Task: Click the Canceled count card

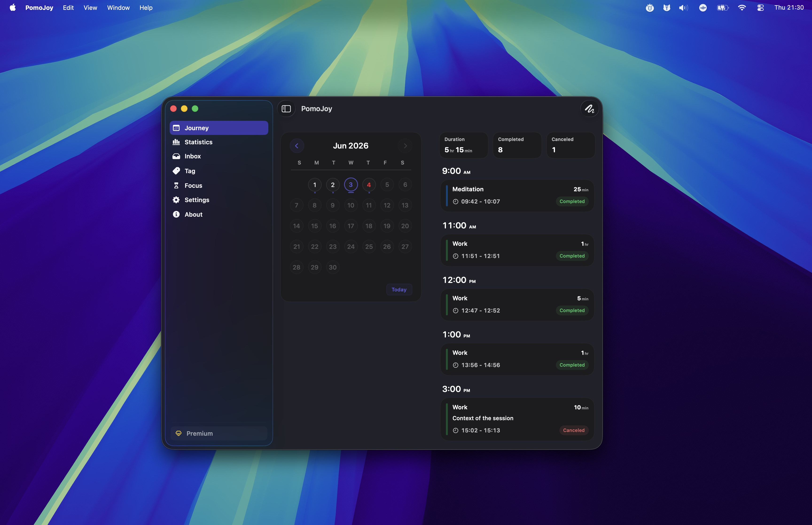Action: [571, 145]
